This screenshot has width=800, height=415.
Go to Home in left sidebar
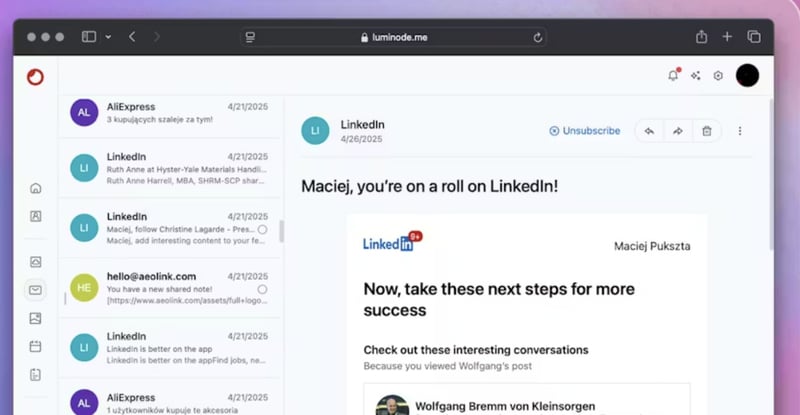[36, 188]
